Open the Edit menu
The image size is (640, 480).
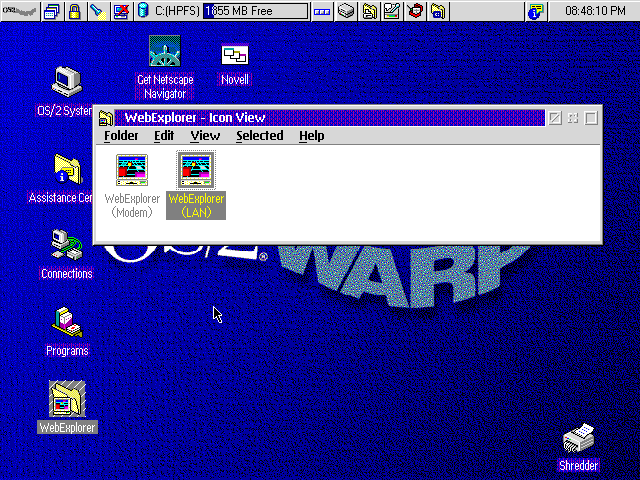[x=164, y=136]
